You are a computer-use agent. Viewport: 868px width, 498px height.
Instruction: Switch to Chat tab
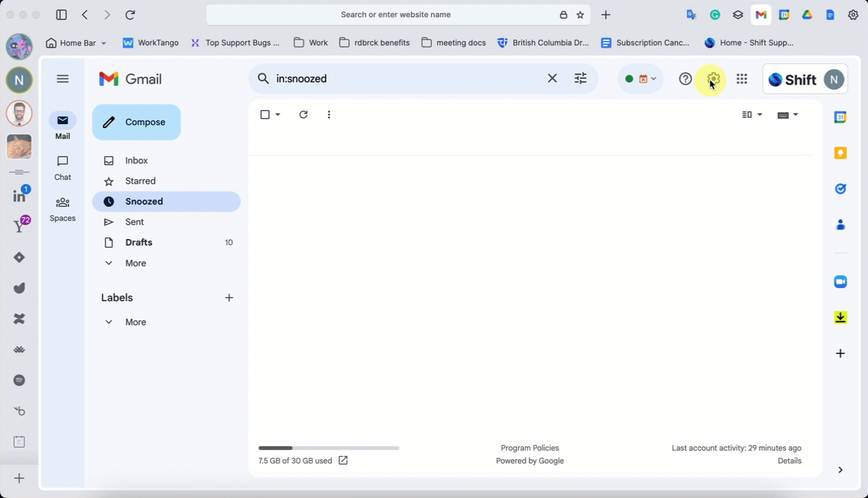[63, 168]
